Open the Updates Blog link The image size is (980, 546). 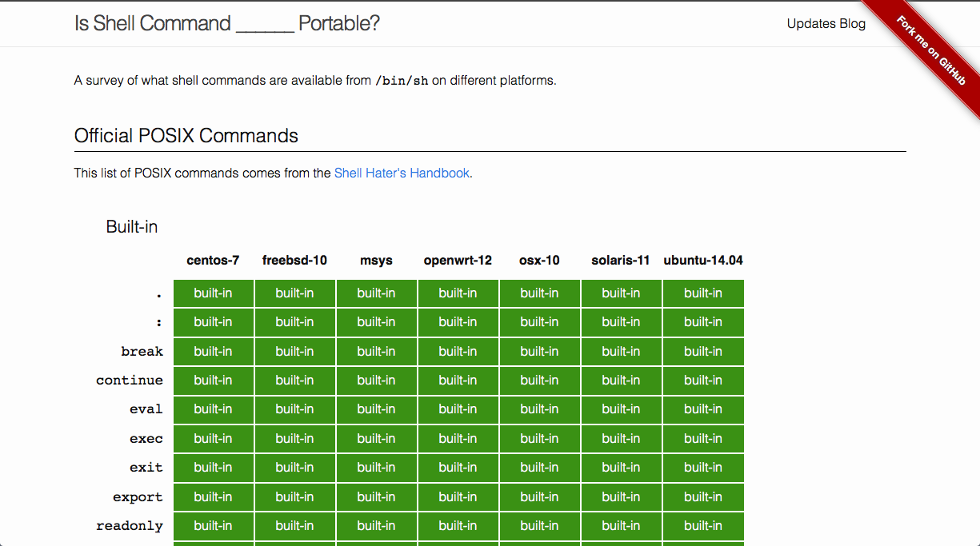(826, 23)
